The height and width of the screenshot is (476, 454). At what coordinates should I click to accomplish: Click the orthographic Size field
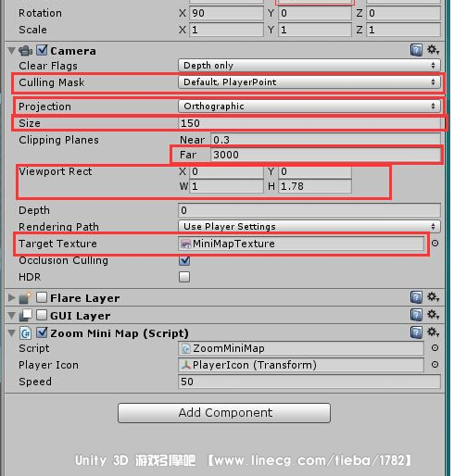[309, 123]
